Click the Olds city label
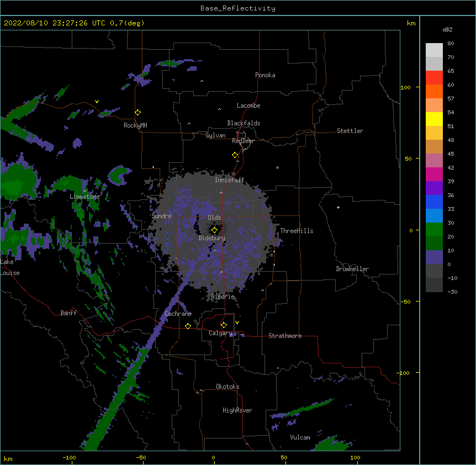Screen dimensions: 476x465 pyautogui.click(x=214, y=218)
